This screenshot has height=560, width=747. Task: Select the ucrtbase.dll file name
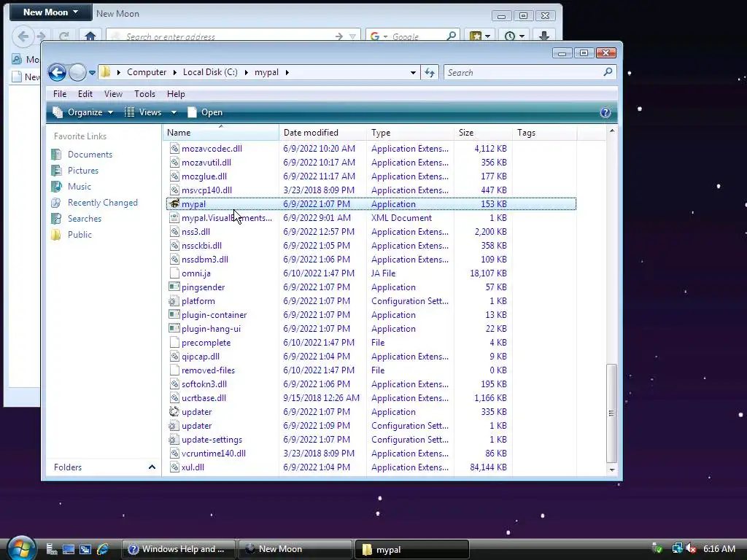[x=204, y=398]
